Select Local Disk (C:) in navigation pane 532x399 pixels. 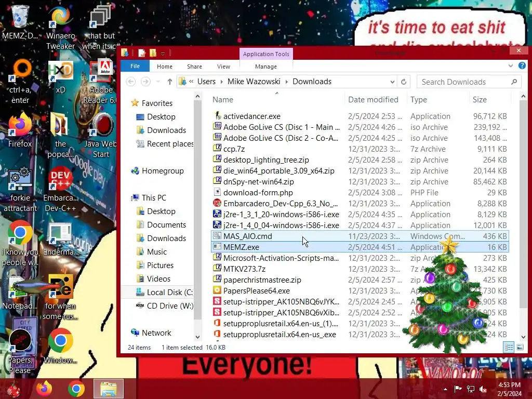165,292
